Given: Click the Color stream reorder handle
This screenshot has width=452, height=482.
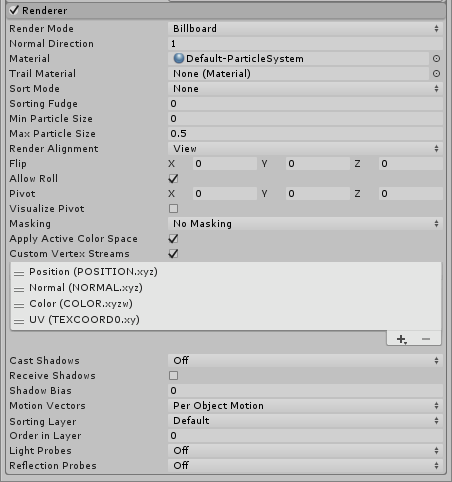Looking at the screenshot, I should (19, 305).
